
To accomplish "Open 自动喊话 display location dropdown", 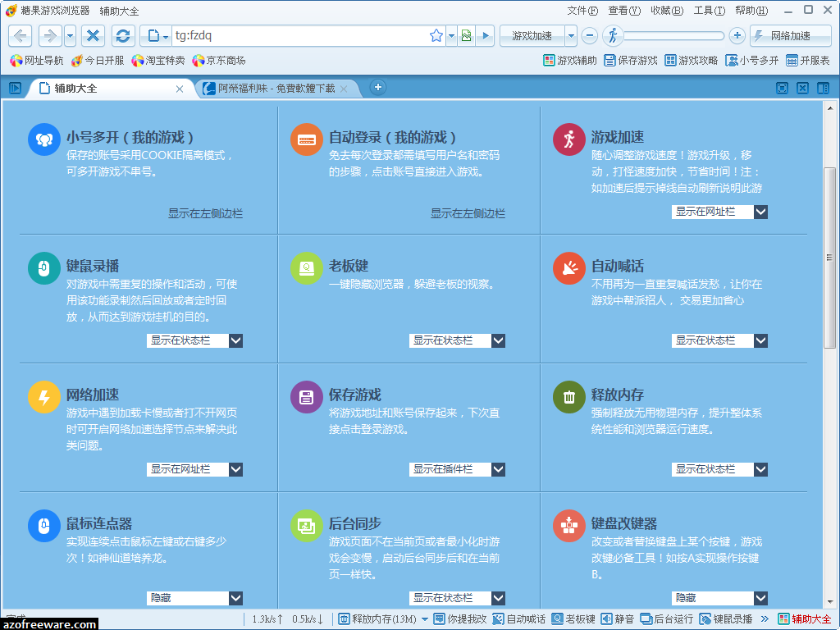I will (719, 340).
